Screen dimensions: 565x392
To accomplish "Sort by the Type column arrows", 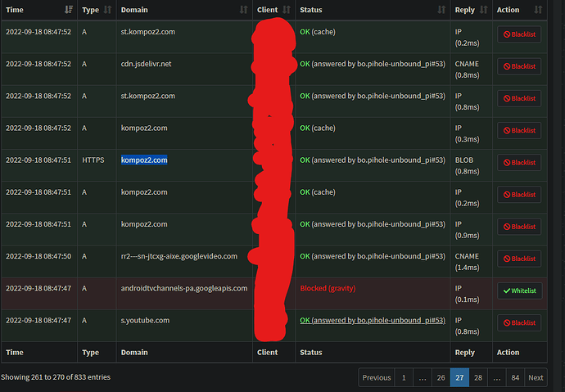I will tap(105, 10).
